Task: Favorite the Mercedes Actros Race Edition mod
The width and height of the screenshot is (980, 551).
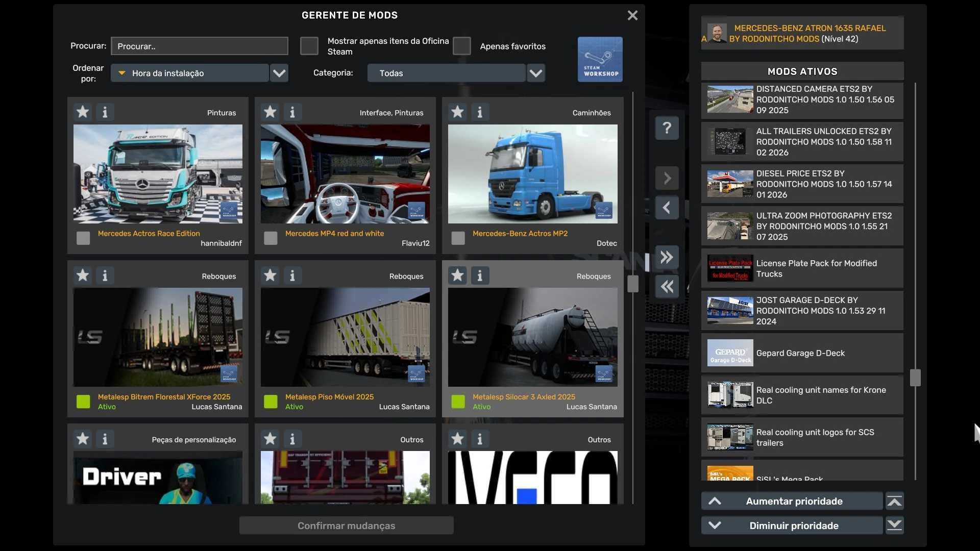Action: 83,112
